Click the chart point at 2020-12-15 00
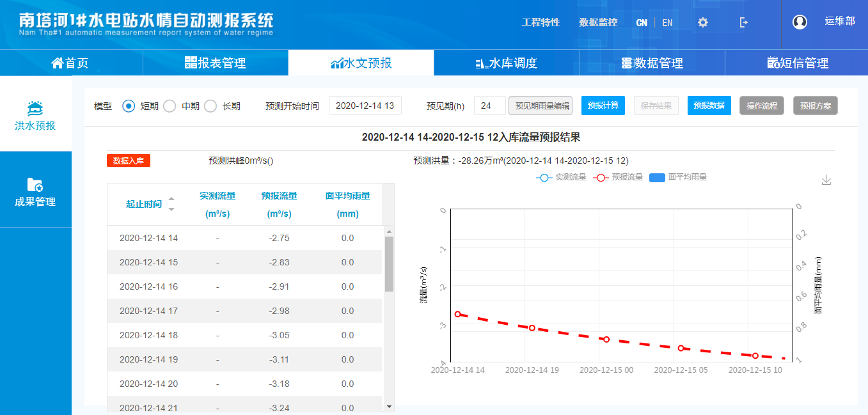Viewport: 868px width, 415px height. click(x=606, y=339)
